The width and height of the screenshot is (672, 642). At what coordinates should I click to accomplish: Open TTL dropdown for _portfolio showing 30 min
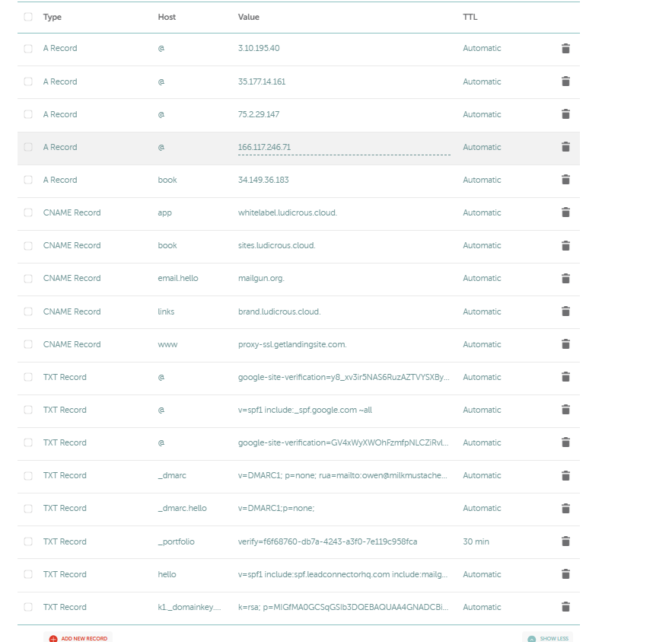click(476, 541)
